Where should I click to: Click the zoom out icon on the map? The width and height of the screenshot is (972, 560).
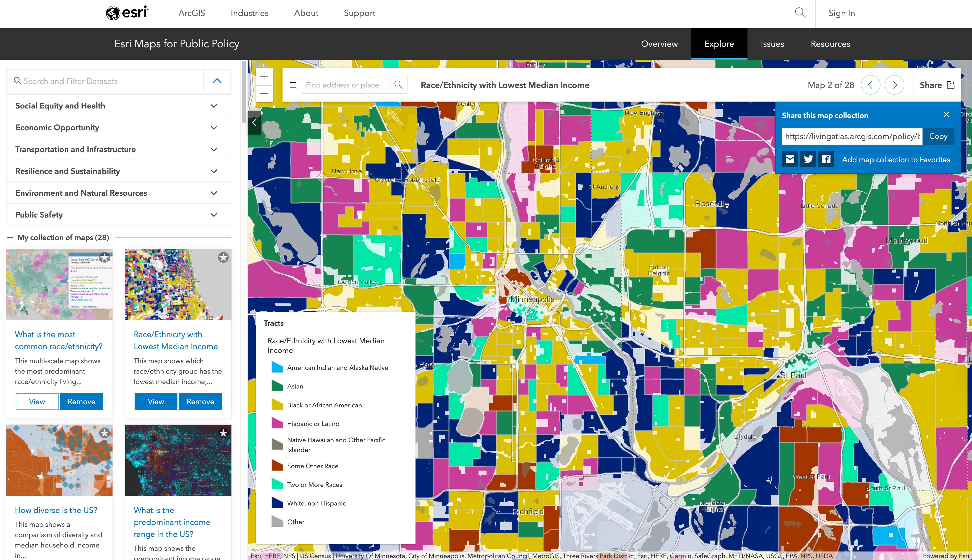(264, 93)
